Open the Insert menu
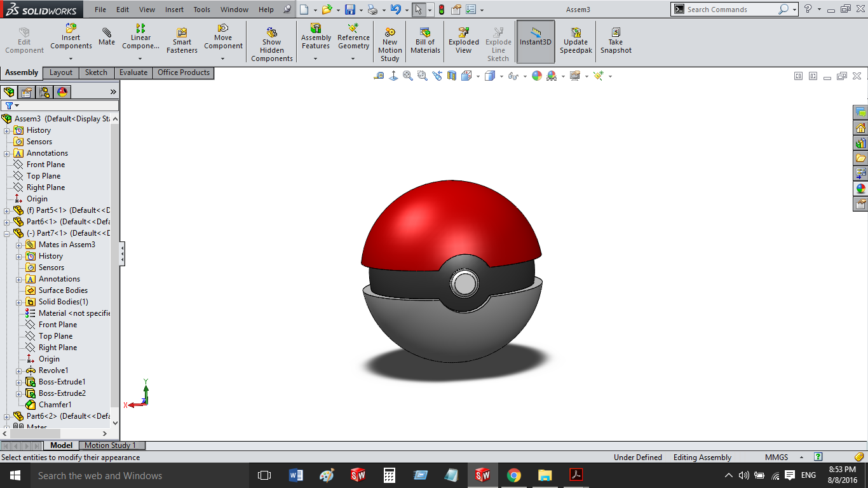This screenshot has width=868, height=488. pos(174,10)
